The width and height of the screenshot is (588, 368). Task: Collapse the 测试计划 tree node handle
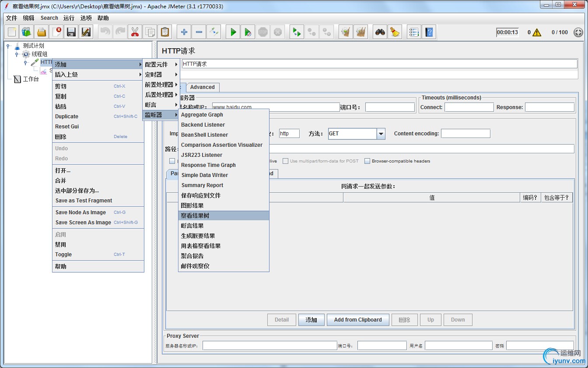[8, 46]
